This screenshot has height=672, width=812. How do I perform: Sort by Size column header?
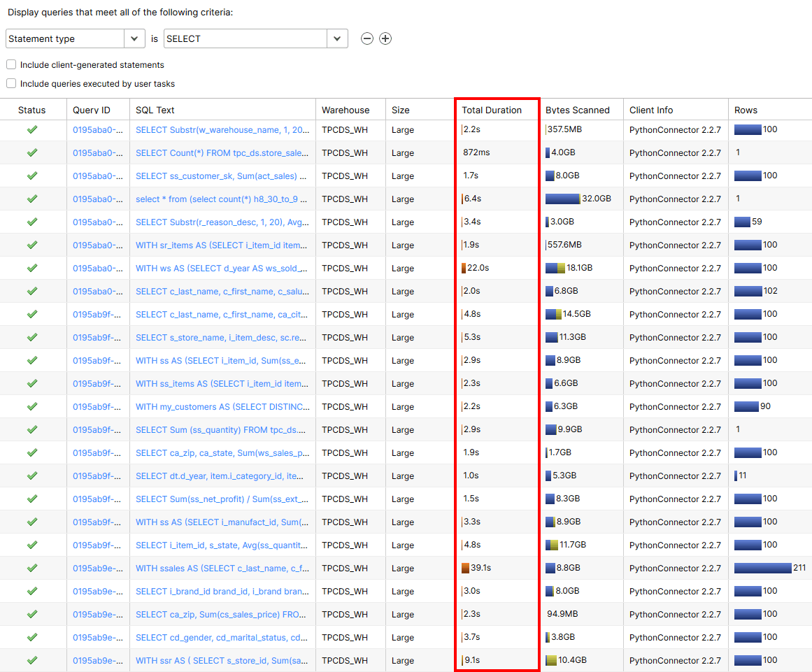[400, 110]
